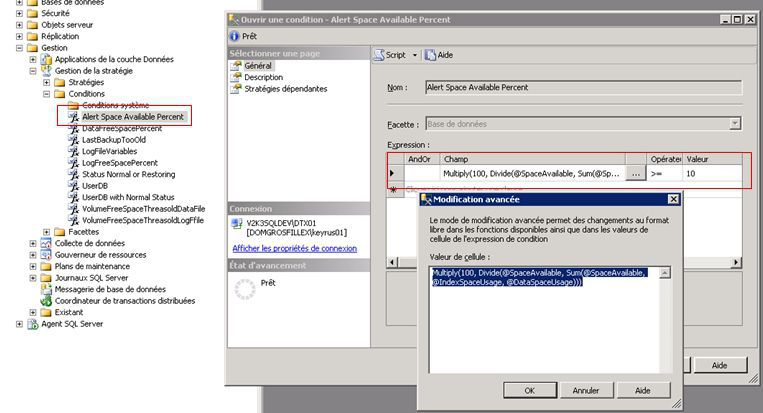
Task: Click the Plans de maintenance folder icon
Action: [46, 267]
